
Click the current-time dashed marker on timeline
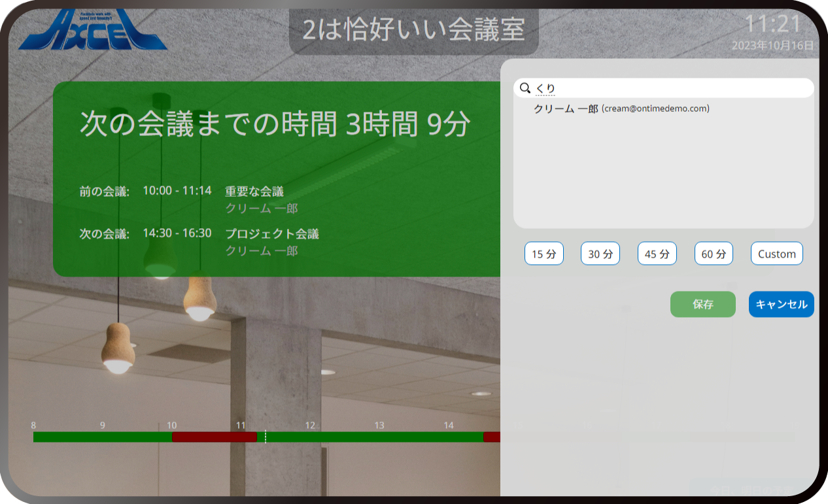pos(266,437)
